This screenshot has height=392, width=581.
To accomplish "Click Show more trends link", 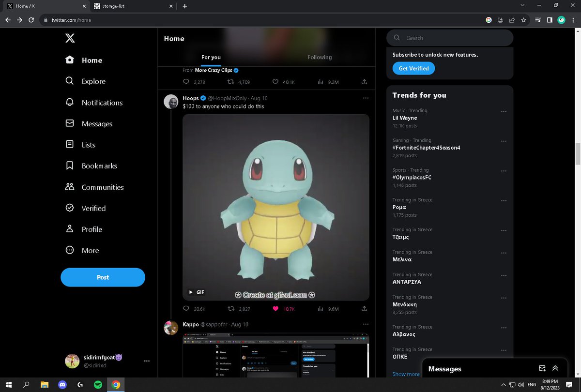I will (406, 374).
